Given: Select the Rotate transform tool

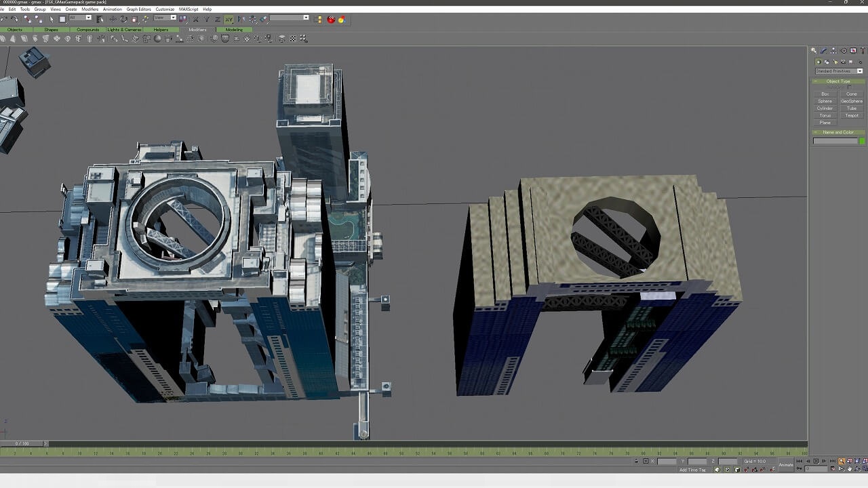Looking at the screenshot, I should [123, 19].
